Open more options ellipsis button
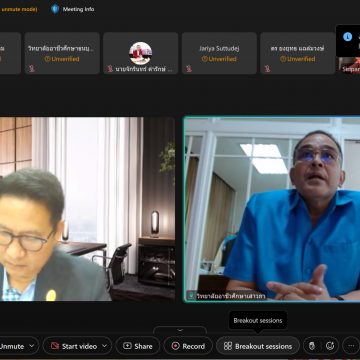The width and height of the screenshot is (360, 360). click(351, 346)
